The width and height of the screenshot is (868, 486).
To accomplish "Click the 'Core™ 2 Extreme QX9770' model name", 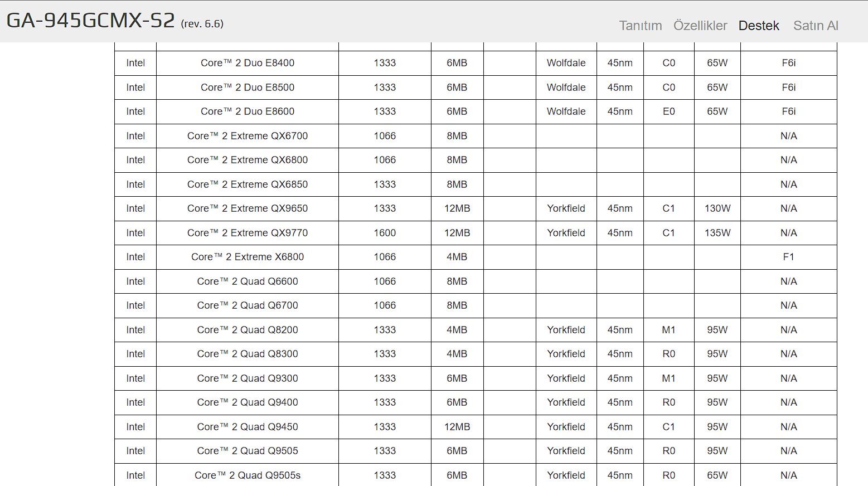I will tap(248, 233).
